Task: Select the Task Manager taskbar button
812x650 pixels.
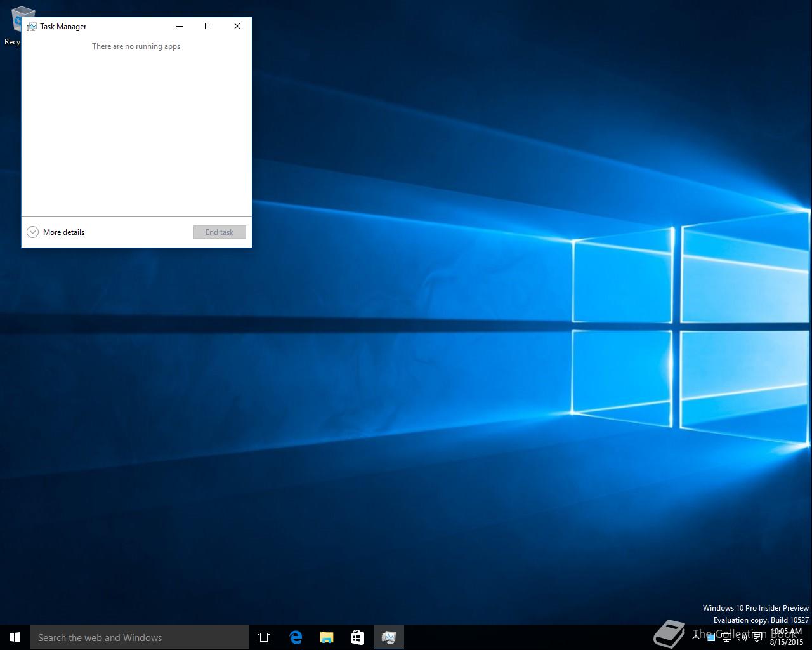Action: pyautogui.click(x=389, y=637)
